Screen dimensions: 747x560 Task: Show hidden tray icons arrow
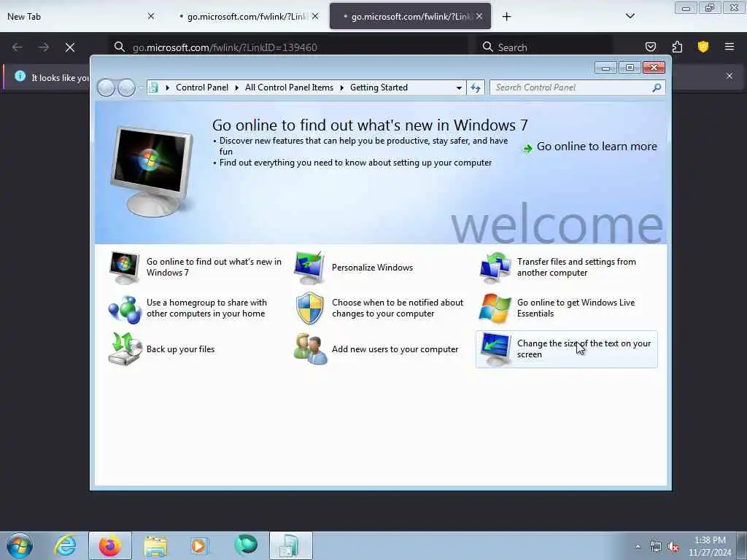pos(638,546)
